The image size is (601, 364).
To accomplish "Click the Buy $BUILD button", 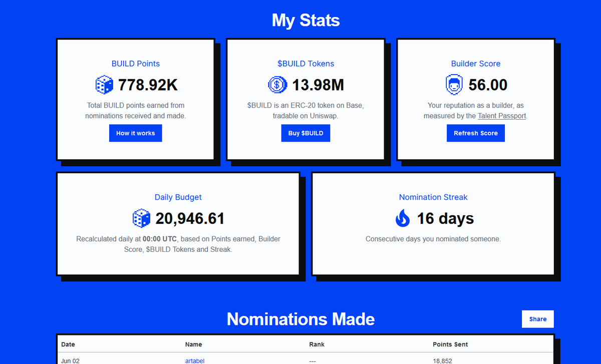I will coord(306,133).
